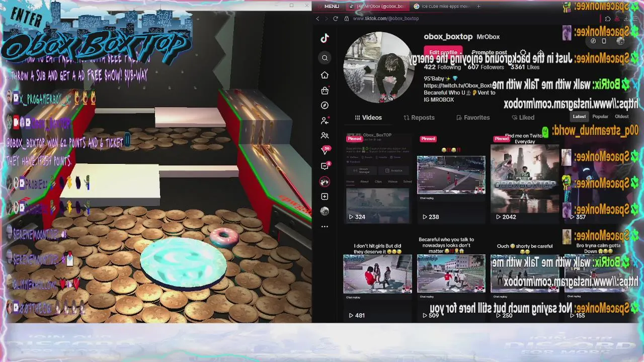Open the Following icon in TikTok sidebar
The height and width of the screenshot is (362, 644).
tap(325, 121)
